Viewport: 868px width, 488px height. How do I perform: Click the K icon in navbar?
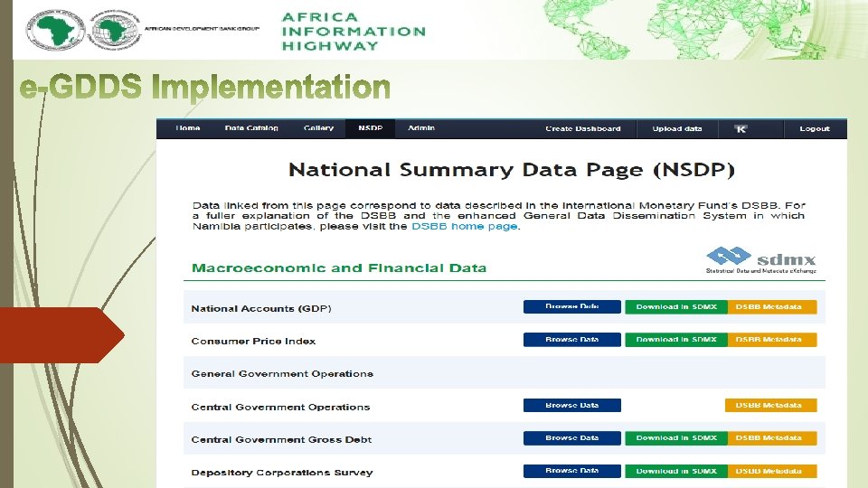tap(741, 129)
